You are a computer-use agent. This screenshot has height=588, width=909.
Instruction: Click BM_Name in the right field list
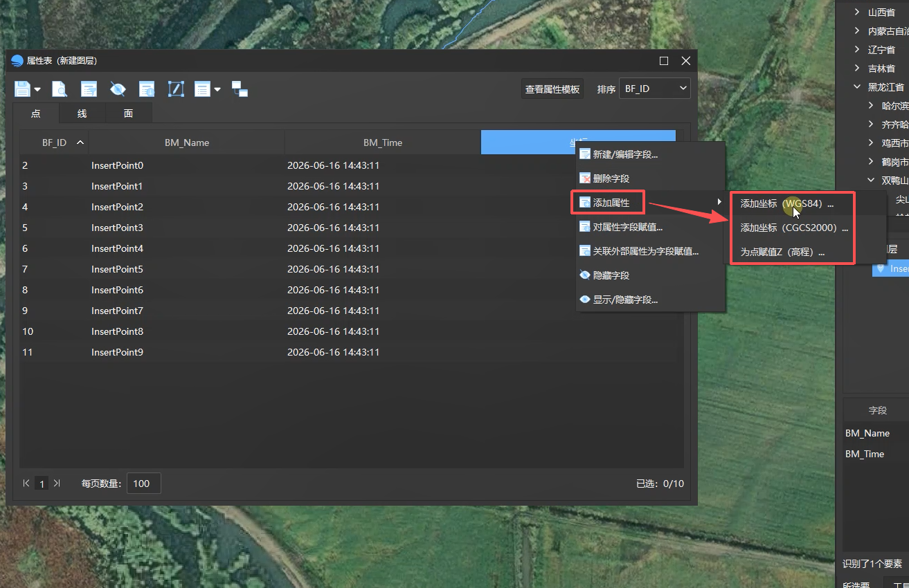point(867,433)
